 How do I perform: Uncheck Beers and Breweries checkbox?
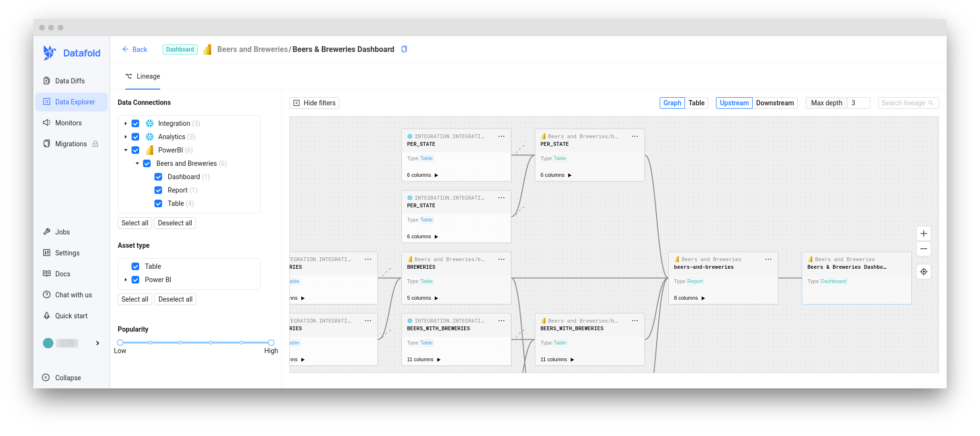coord(147,163)
